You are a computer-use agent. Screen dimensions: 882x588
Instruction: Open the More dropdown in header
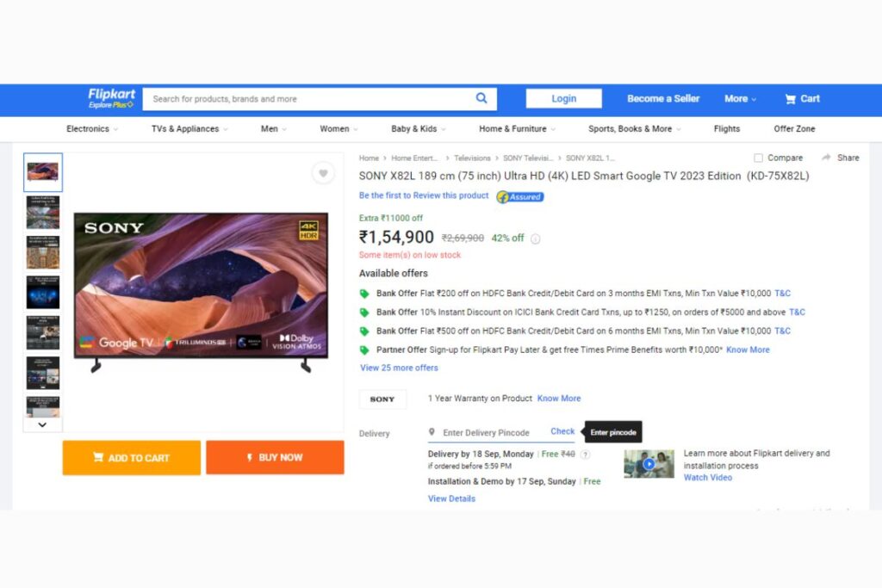(x=740, y=99)
